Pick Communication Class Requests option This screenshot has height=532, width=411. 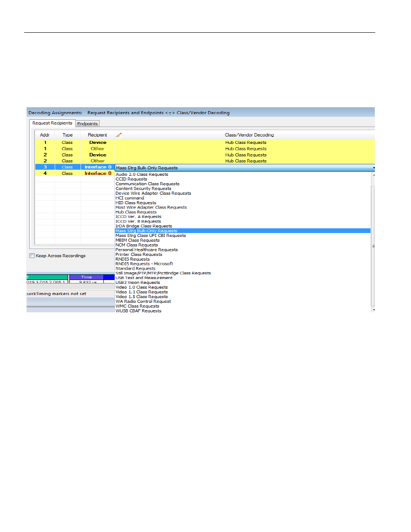[x=147, y=184]
